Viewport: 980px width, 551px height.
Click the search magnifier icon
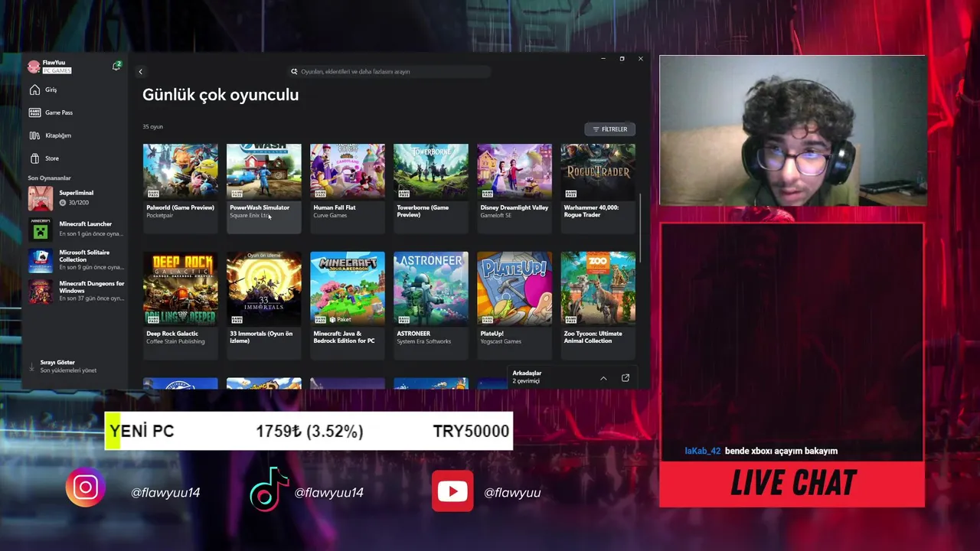click(x=294, y=71)
